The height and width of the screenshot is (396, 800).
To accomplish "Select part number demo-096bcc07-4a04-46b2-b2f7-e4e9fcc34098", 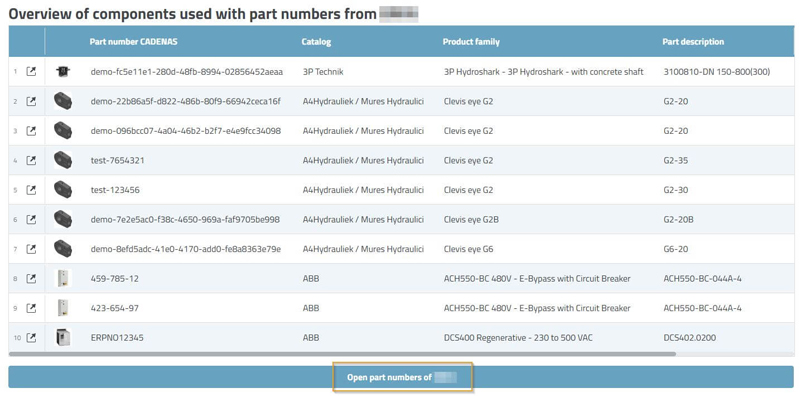I will click(x=186, y=131).
